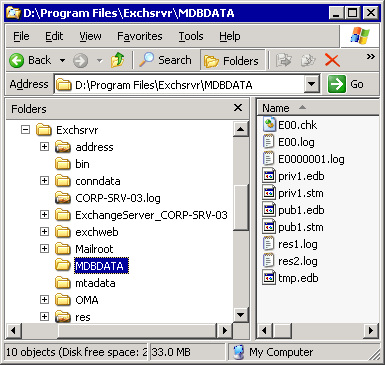Select the bin folder
Image resolution: width=385 pixels, height=365 pixels.
coord(72,164)
